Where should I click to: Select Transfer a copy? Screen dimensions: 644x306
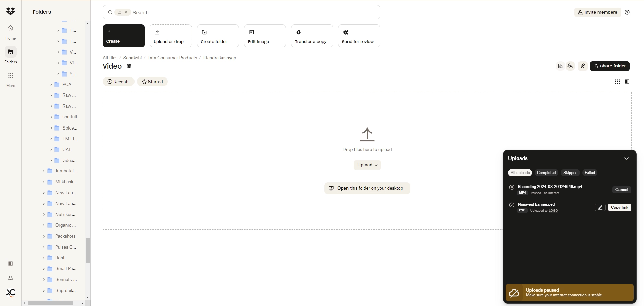click(312, 36)
